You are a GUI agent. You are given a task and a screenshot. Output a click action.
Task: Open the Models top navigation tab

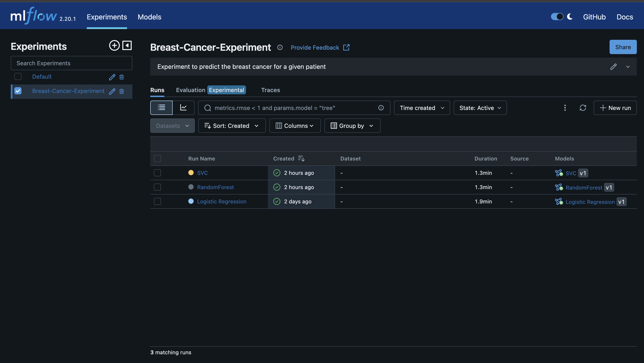(149, 17)
